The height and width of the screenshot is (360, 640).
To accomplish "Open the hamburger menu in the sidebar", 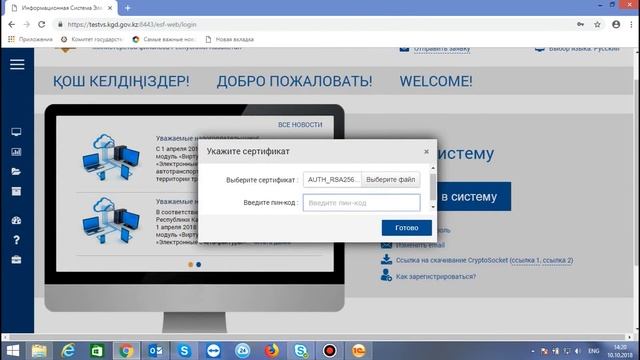I will (17, 64).
